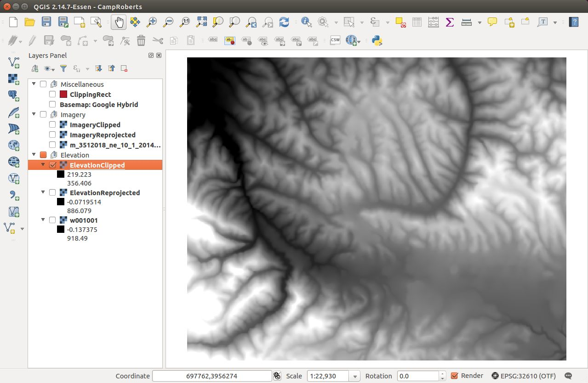The height and width of the screenshot is (383, 588).
Task: Check the ClippingRect layer box
Action: point(52,95)
